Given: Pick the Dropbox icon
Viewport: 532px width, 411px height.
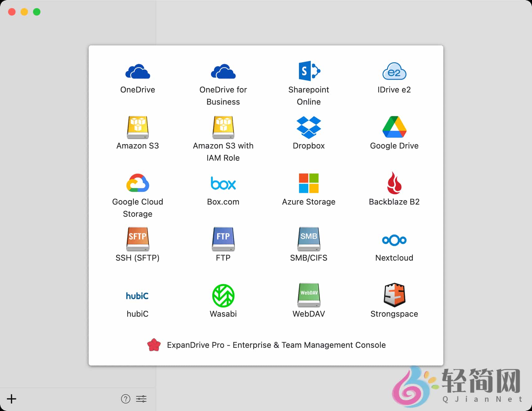Looking at the screenshot, I should 309,127.
